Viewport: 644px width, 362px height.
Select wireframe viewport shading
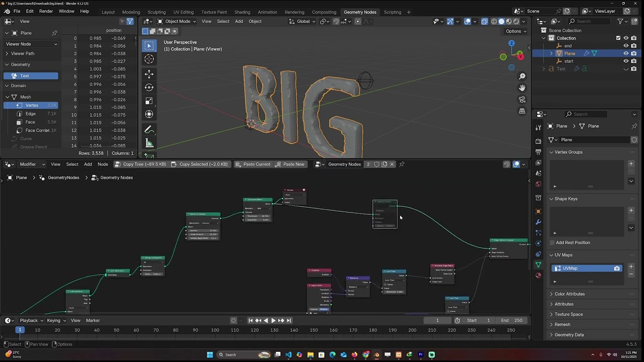point(494,21)
